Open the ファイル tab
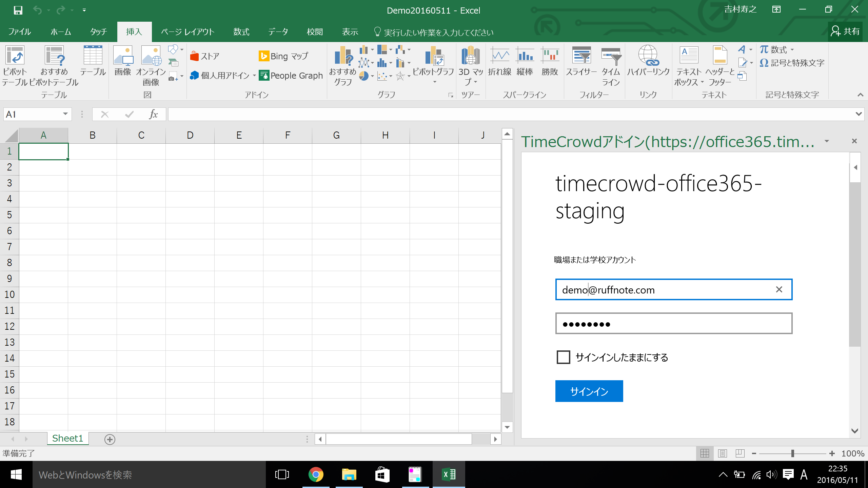The height and width of the screenshot is (488, 868). coord(19,32)
